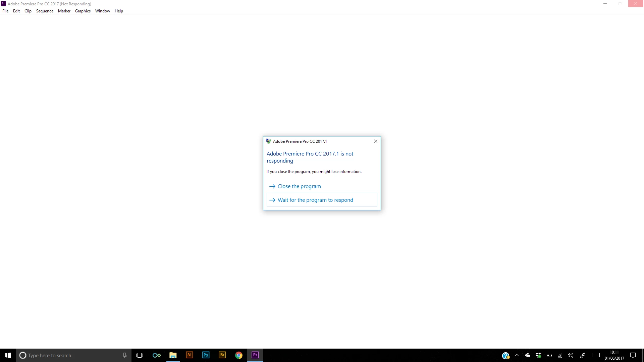644x362 pixels.
Task: Open the Sequence menu
Action: [x=45, y=11]
